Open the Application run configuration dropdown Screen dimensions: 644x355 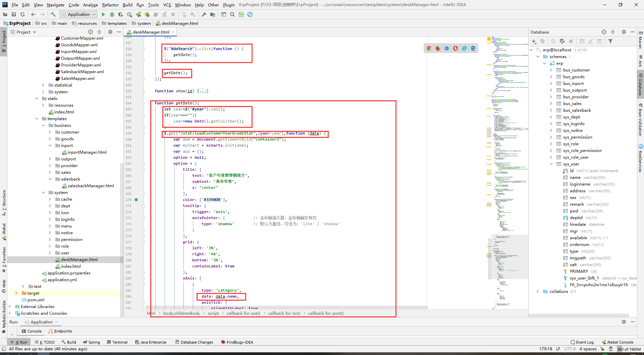click(79, 14)
